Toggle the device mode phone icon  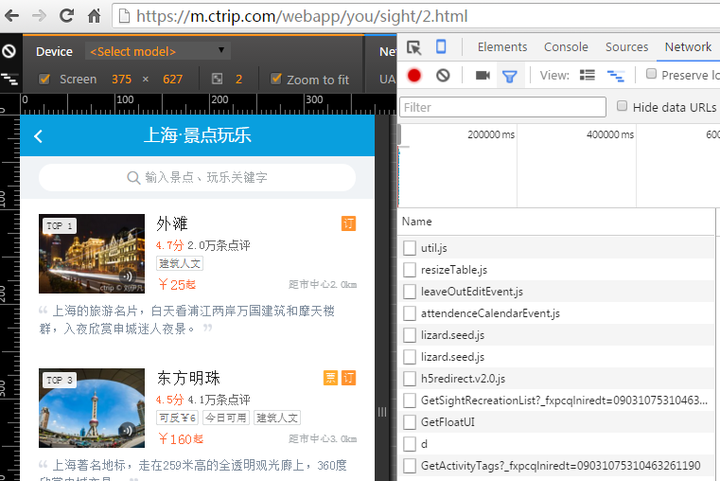tap(441, 47)
